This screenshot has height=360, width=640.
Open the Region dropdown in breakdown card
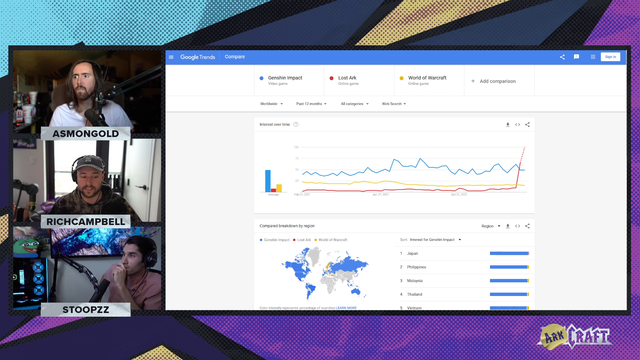(x=491, y=226)
